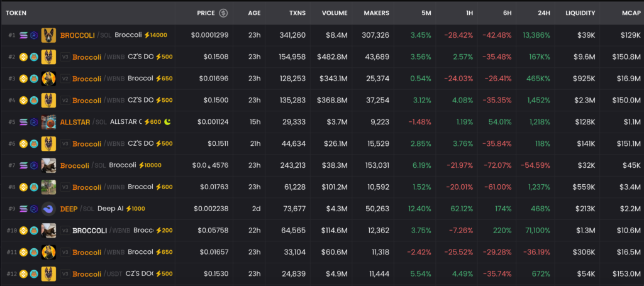644x286 pixels.
Task: Click the PancakeSwap icon in row #4
Action: [x=33, y=101]
